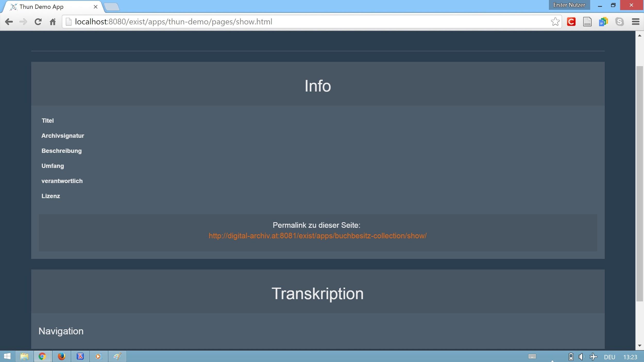Viewport: 644px width, 362px height.
Task: Click the browser back arrow
Action: [x=9, y=22]
